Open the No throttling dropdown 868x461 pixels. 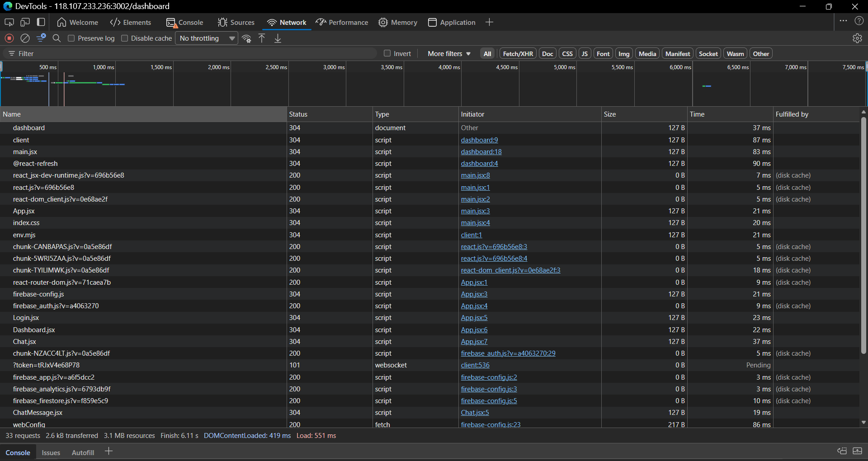(x=207, y=38)
